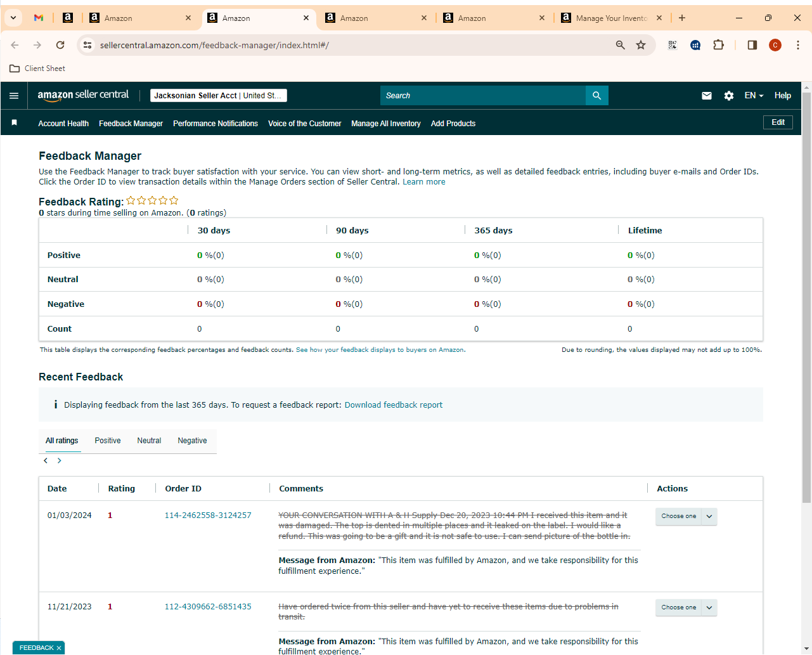Open Performance Notifications

tap(216, 124)
